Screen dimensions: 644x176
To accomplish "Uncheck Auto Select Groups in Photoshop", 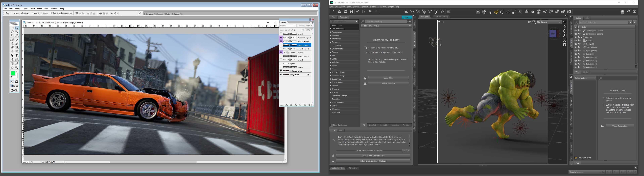I will tap(32, 13).
